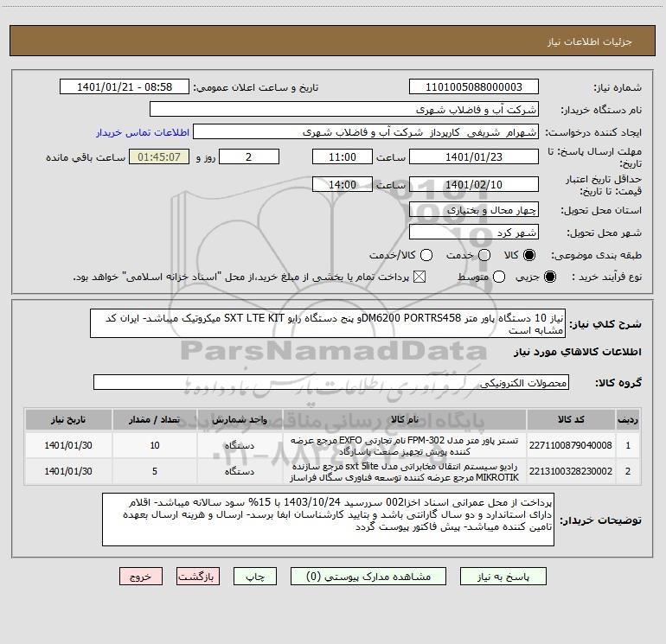Click the 'تعداد / مقدار' column header
Screen dimensions: 666x644
click(x=155, y=419)
